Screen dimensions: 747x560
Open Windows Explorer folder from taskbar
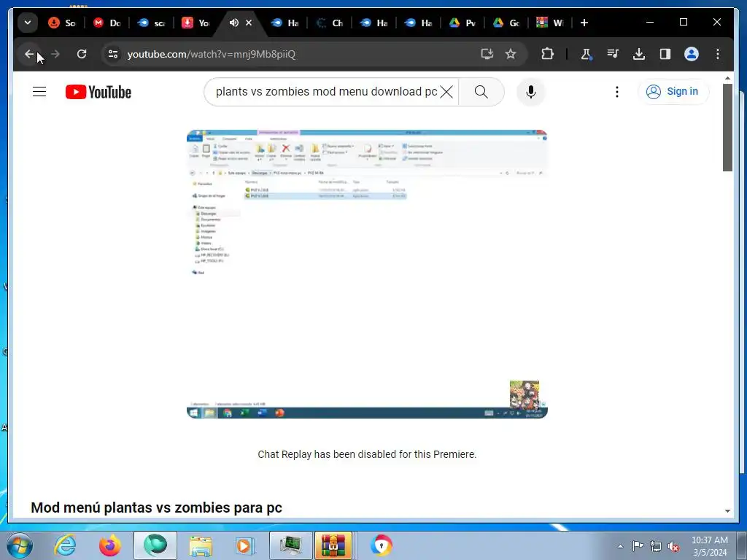(201, 545)
